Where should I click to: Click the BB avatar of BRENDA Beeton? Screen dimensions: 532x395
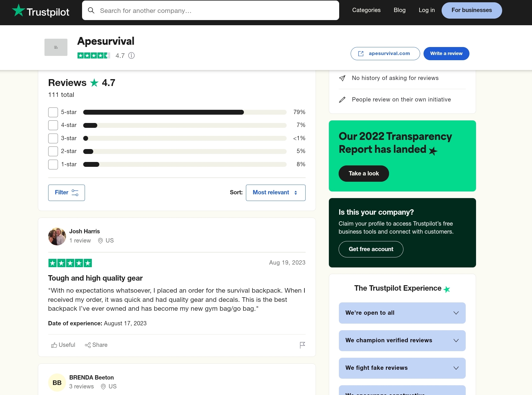(x=57, y=383)
